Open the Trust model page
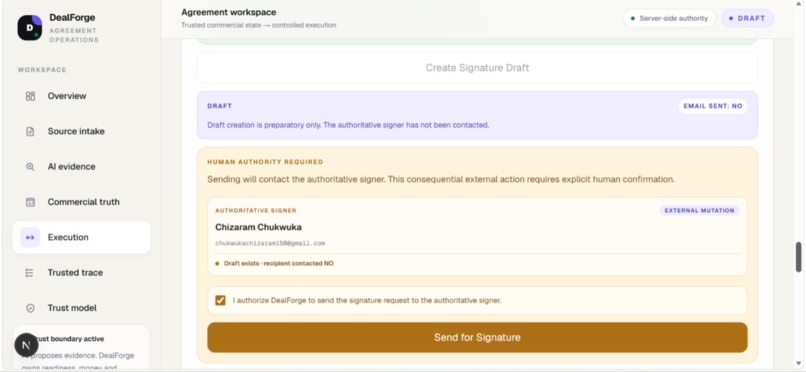This screenshot has width=806, height=372. click(82, 308)
